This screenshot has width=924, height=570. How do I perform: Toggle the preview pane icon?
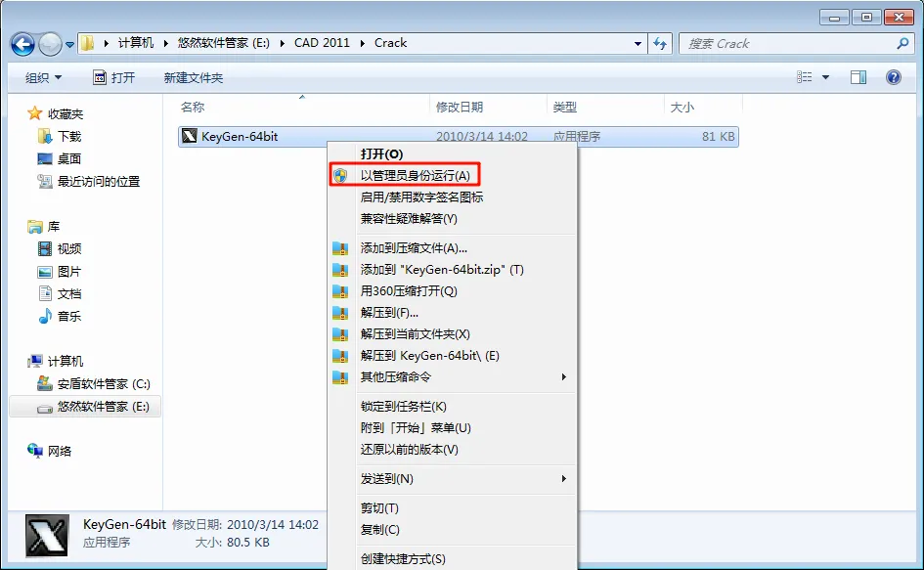[858, 77]
